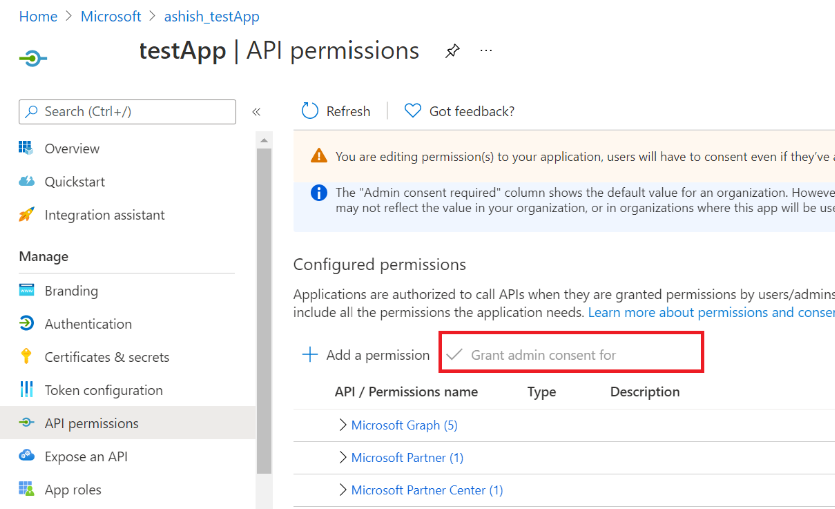The image size is (835, 509).
Task: Go to the Microsoft breadcrumb
Action: (x=111, y=17)
